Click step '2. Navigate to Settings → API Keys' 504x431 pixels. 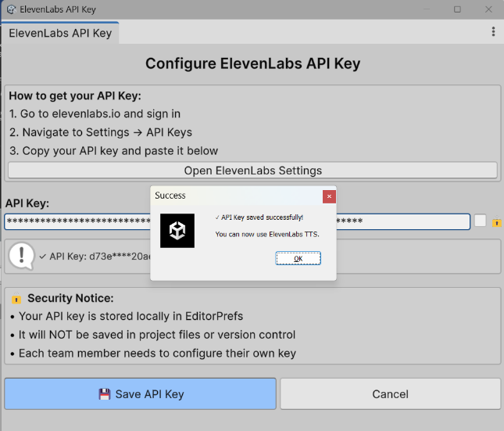pos(101,132)
